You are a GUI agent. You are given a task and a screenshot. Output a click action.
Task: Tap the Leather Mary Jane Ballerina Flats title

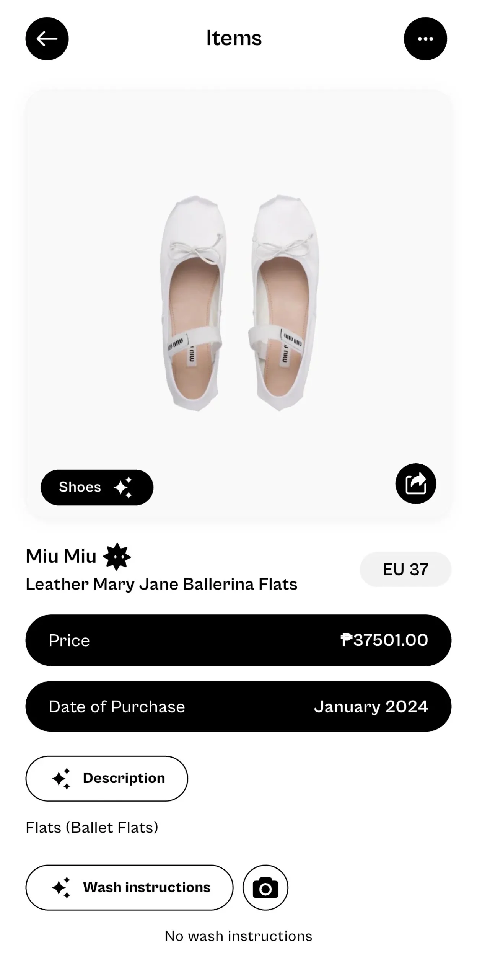pos(161,584)
